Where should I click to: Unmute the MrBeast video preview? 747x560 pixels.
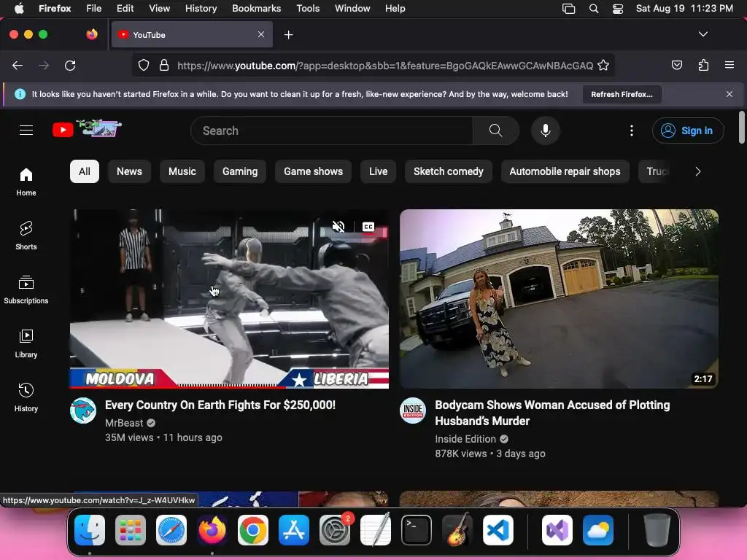[338, 227]
